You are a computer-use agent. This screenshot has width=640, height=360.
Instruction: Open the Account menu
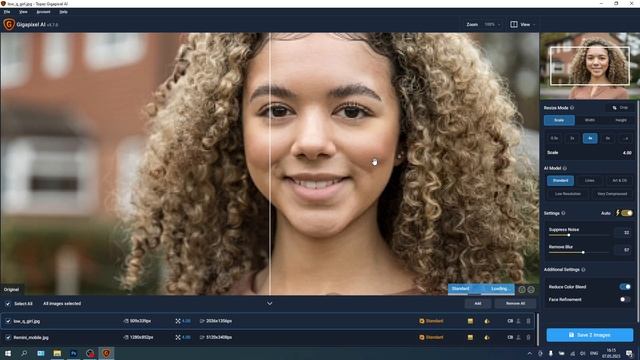(x=43, y=12)
